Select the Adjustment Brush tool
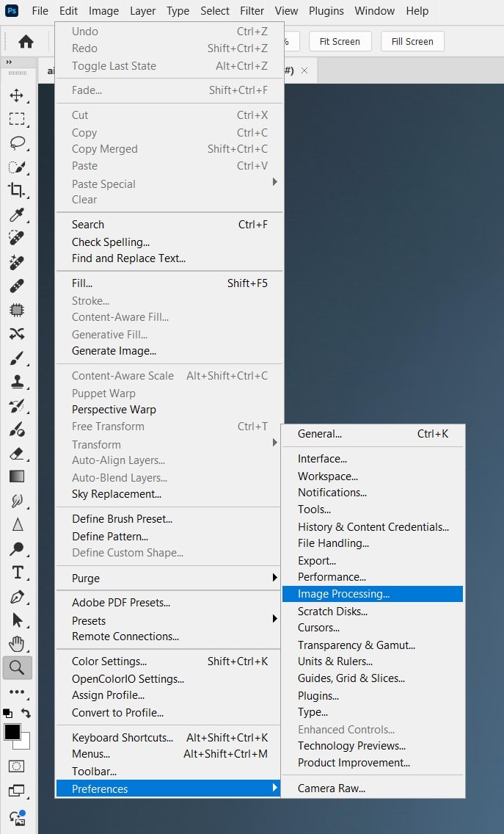The width and height of the screenshot is (504, 834). click(17, 429)
